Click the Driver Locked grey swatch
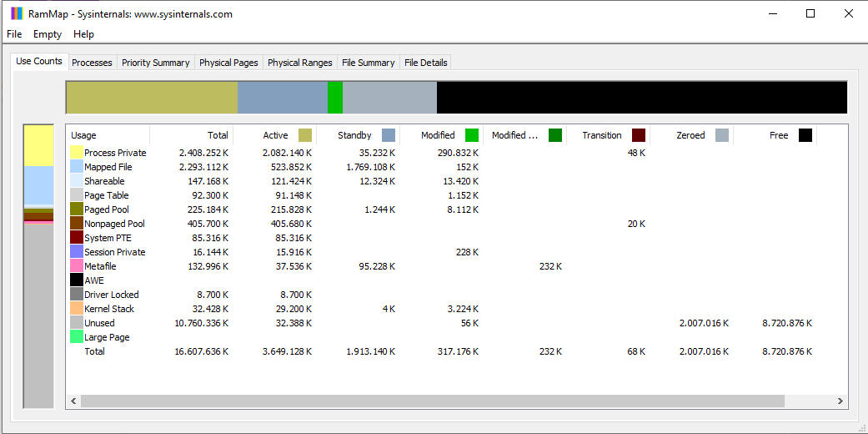868x434 pixels. (x=77, y=295)
